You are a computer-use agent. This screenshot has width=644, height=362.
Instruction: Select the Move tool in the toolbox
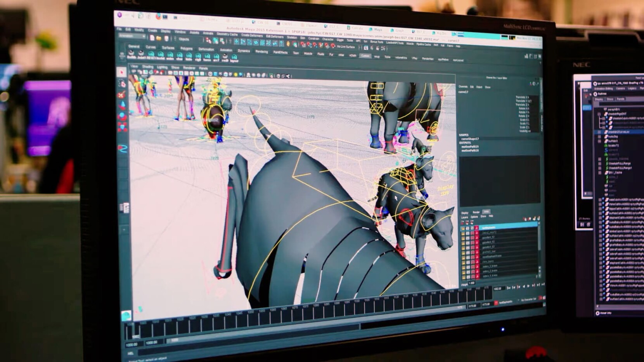[x=123, y=104]
